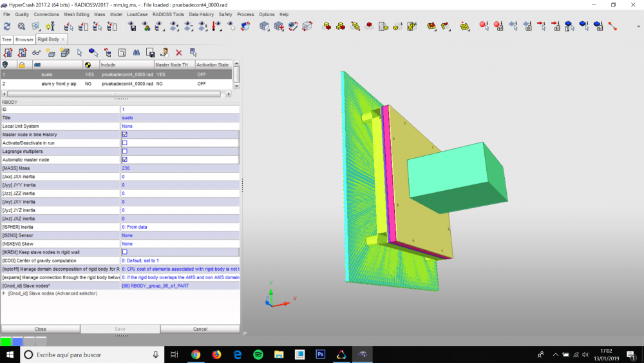Click the lightbulb measure icon in toolbar
The image size is (644, 363).
click(x=50, y=26)
